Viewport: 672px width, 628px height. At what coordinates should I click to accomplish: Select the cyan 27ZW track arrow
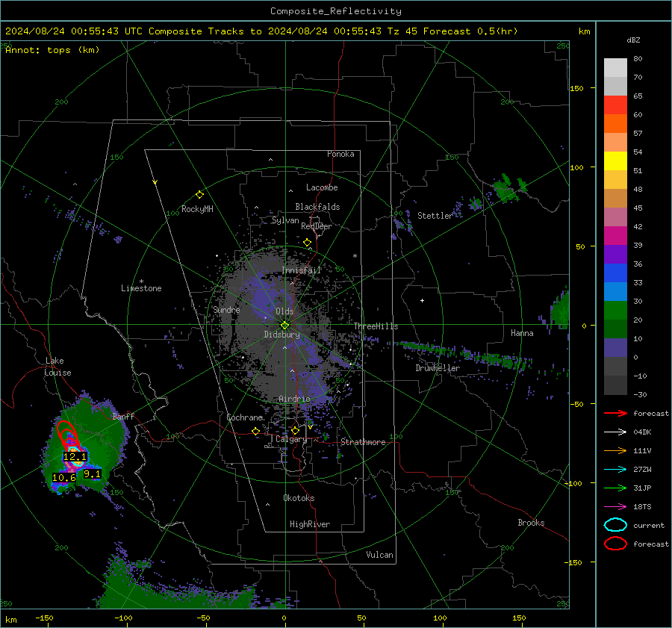(x=615, y=470)
